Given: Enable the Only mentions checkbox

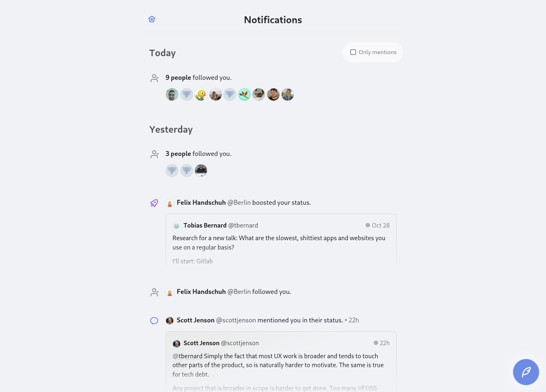Looking at the screenshot, I should point(353,52).
